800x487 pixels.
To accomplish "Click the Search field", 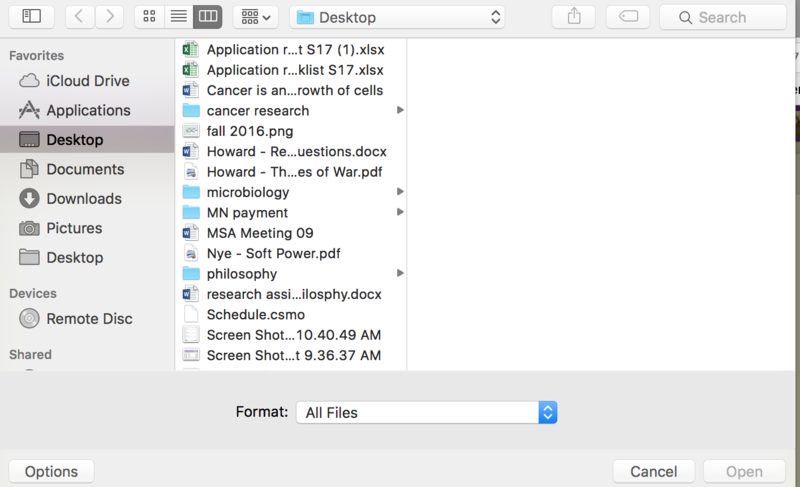I will point(722,17).
